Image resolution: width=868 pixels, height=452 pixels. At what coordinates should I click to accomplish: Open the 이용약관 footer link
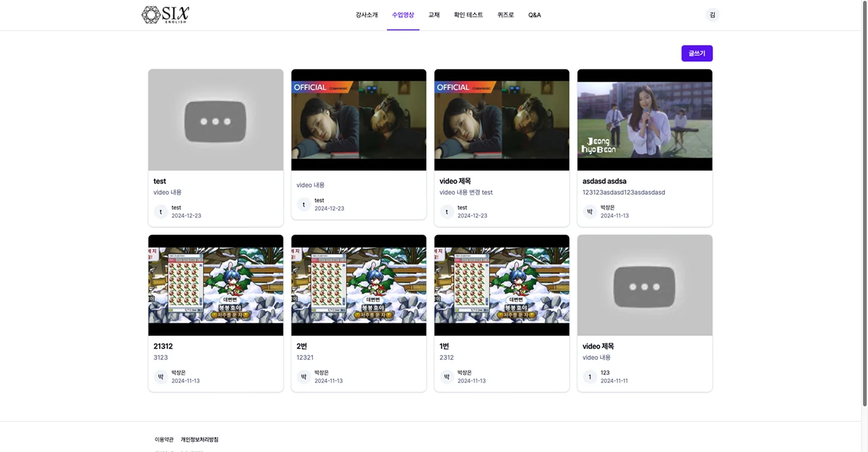[164, 439]
